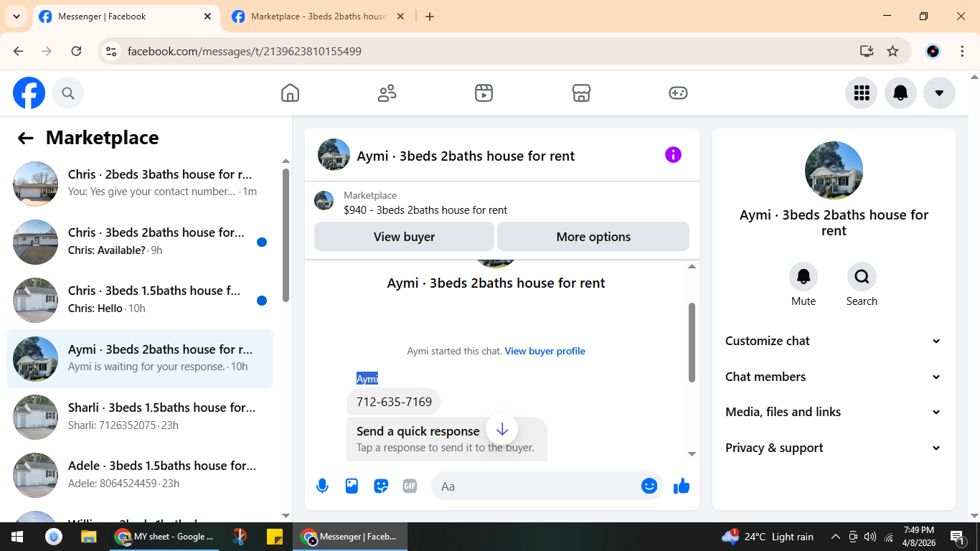The image size is (980, 551).
Task: Switch to the Marketplace 3beds 2baths tab
Action: pos(319,17)
